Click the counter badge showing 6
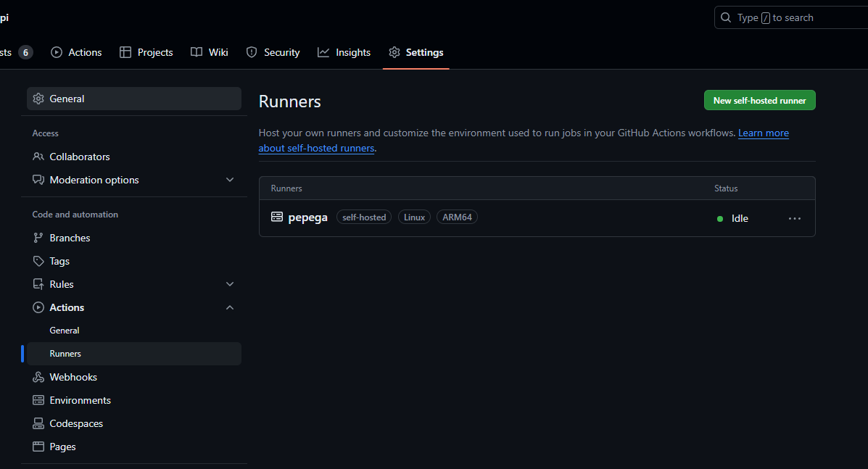Viewport: 868px width, 469px height. (x=25, y=52)
